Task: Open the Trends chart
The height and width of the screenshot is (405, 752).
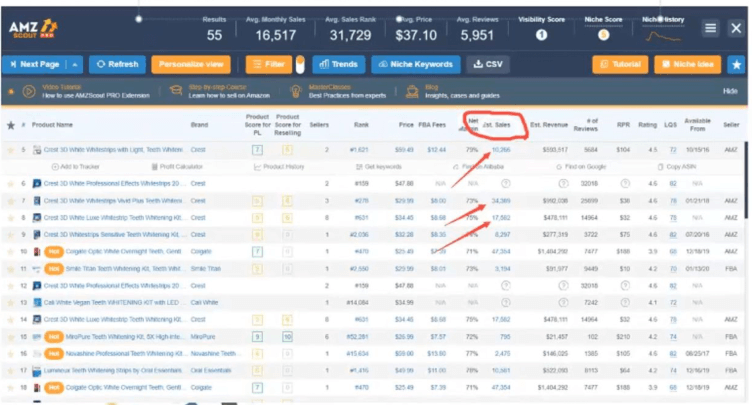Action: [337, 64]
